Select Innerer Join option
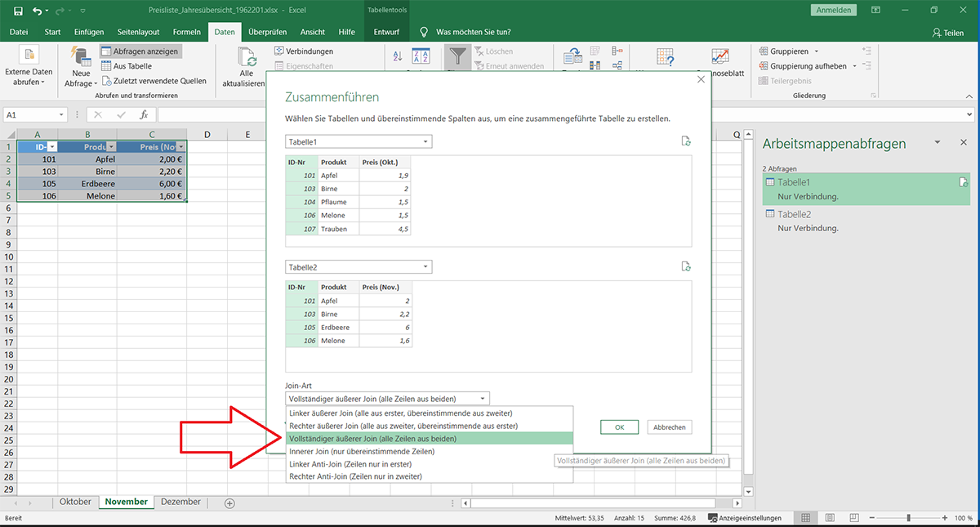Viewport: 980px width, 527px height. (x=430, y=451)
